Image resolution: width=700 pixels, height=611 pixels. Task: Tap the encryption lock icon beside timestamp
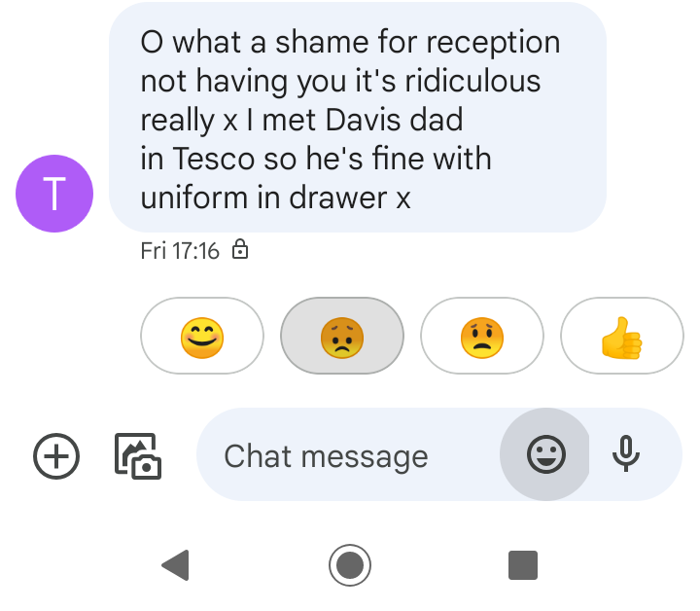coord(240,249)
